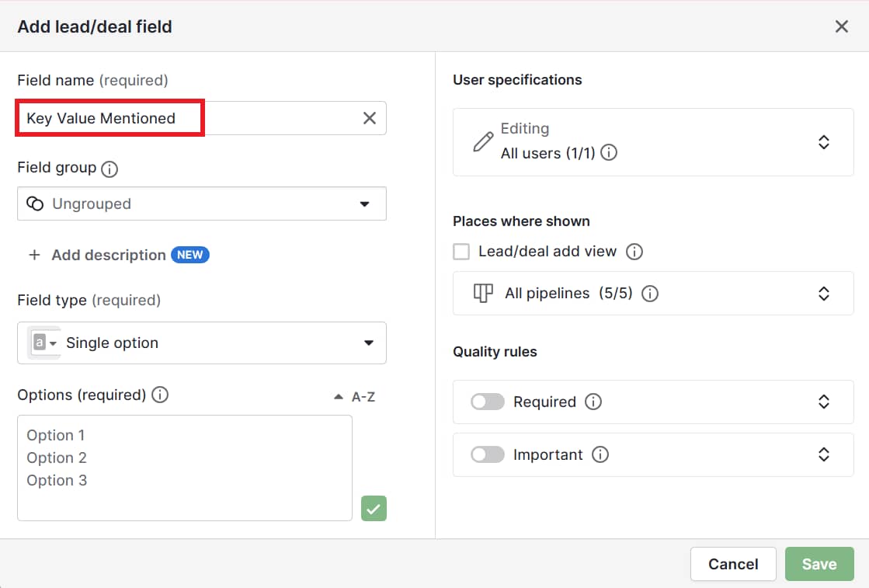Screen dimensions: 869x588
Task: Click the pipelines icon next to All pipelines
Action: pos(482,294)
